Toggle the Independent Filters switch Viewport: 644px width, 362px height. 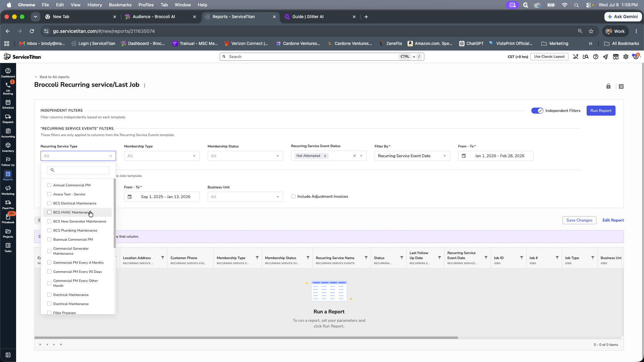(x=537, y=111)
